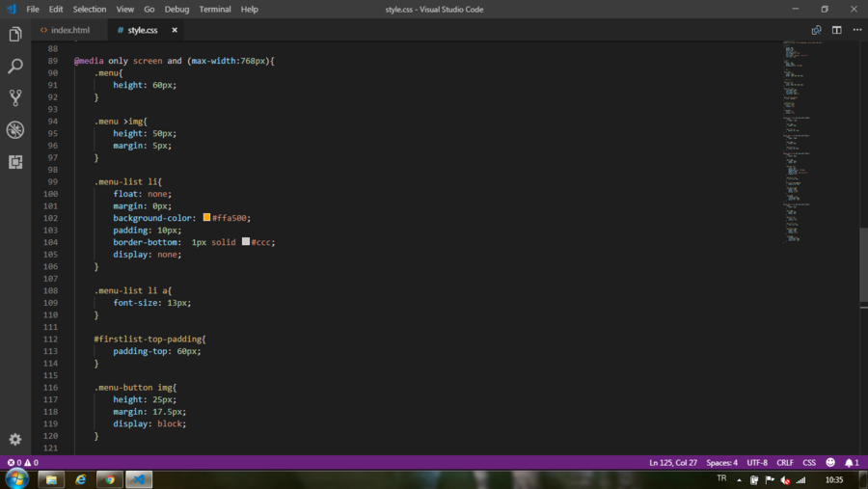Open the Extensions view

pyautogui.click(x=15, y=162)
